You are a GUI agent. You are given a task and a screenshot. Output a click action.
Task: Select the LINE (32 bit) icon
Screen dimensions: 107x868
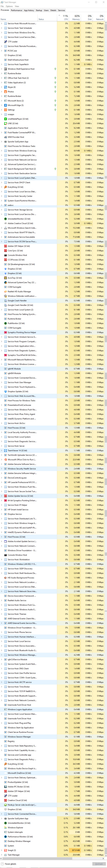5,123
